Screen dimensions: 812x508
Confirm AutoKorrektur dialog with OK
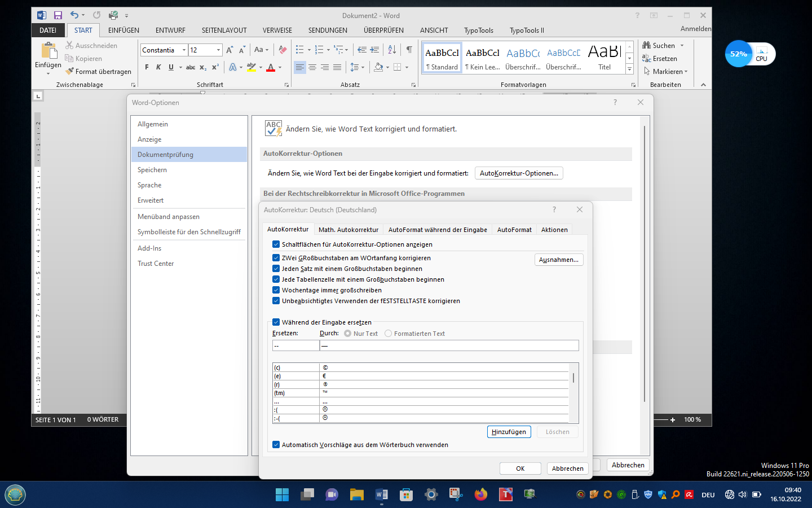pyautogui.click(x=520, y=468)
